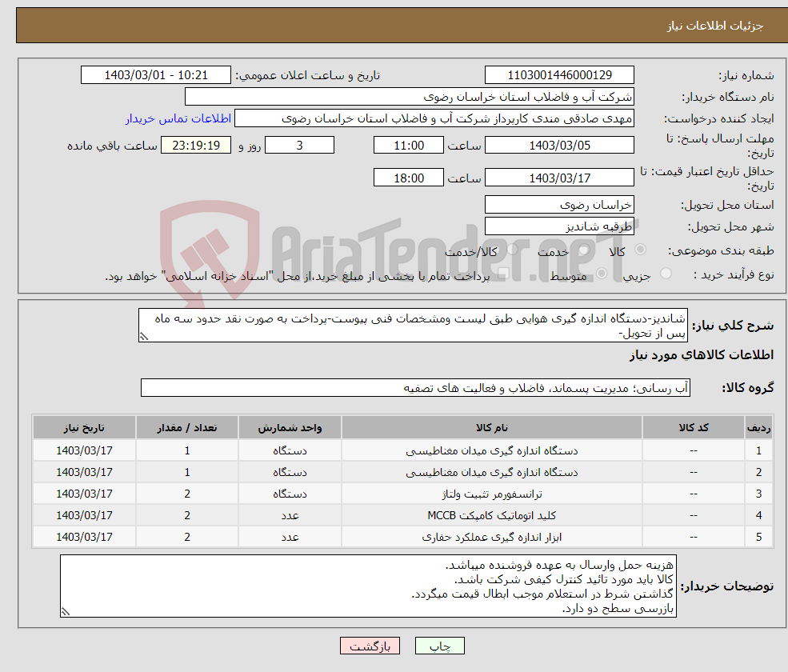Screen dimensions: 788x672
Task: Click the نام کالا column header
Action: click(491, 427)
